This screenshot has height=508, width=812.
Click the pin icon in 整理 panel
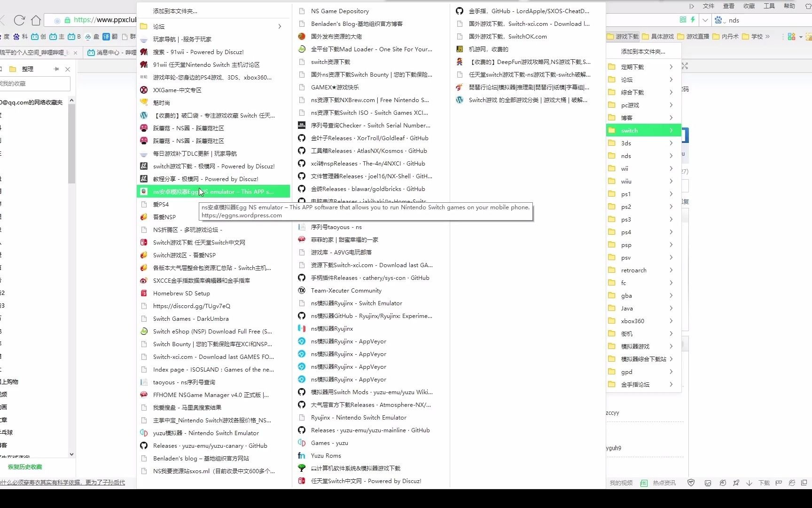click(x=56, y=69)
